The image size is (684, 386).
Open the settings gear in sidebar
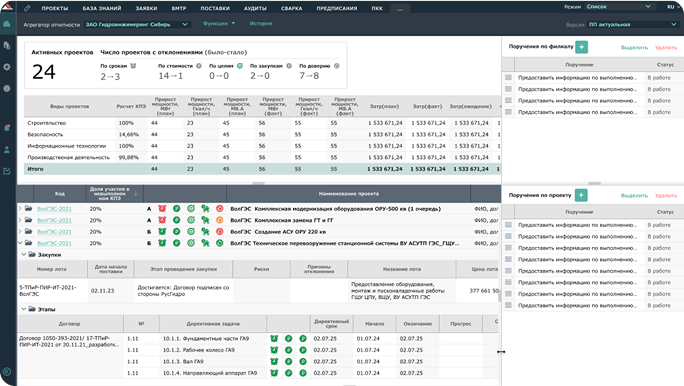[7, 67]
